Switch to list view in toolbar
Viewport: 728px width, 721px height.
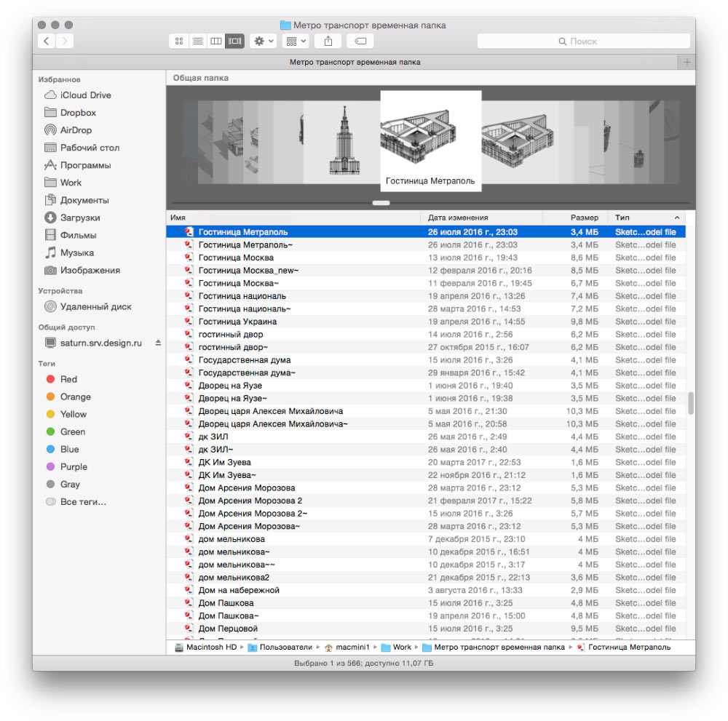coord(197,41)
